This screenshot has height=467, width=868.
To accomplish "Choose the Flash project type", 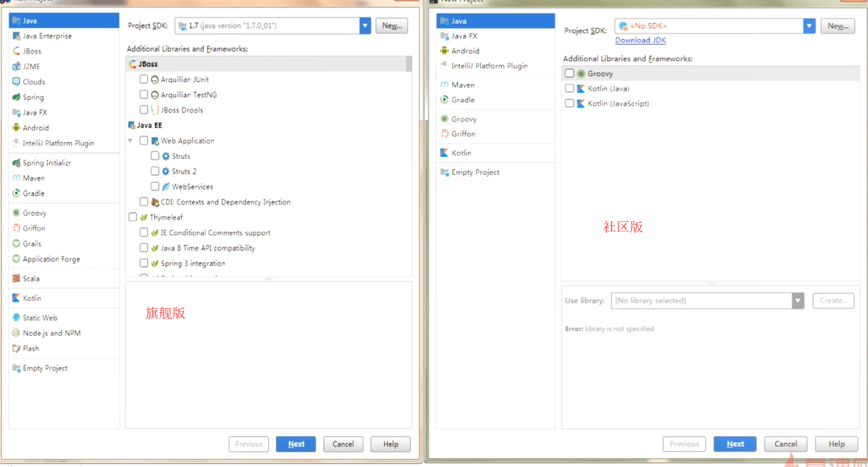I will [31, 349].
